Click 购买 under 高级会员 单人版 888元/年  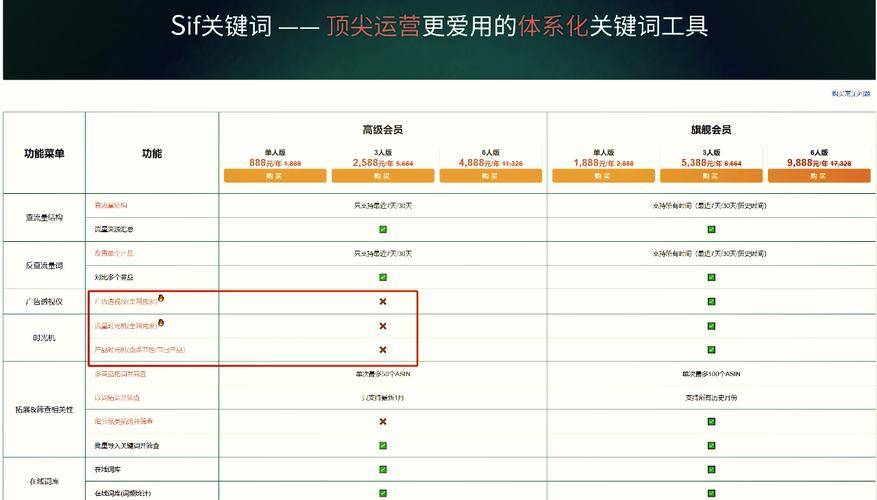click(x=275, y=176)
